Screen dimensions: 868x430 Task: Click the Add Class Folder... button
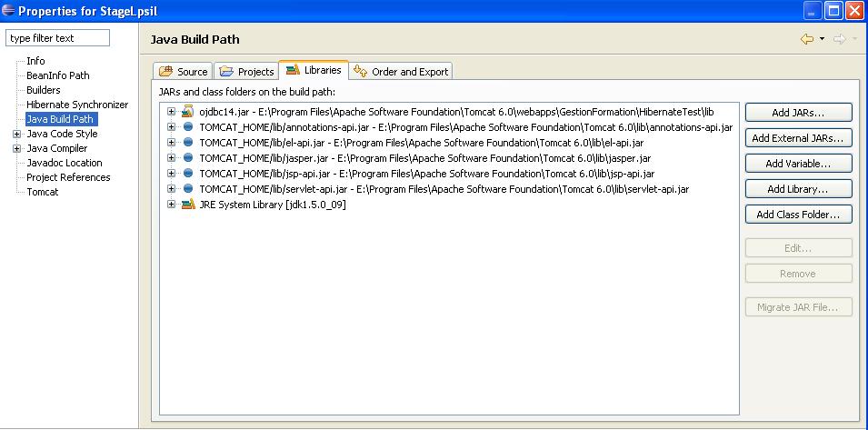(798, 215)
